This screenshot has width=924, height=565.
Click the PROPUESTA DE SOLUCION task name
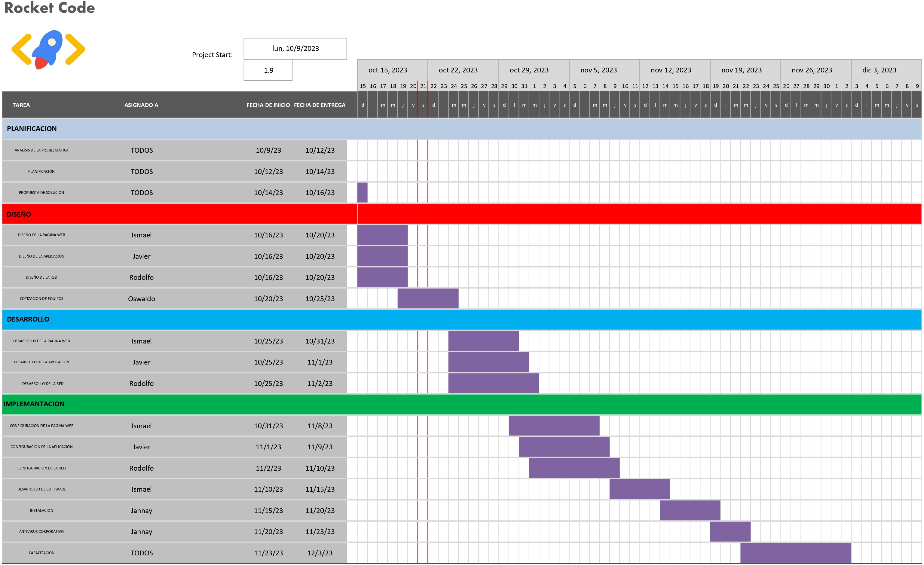click(41, 192)
